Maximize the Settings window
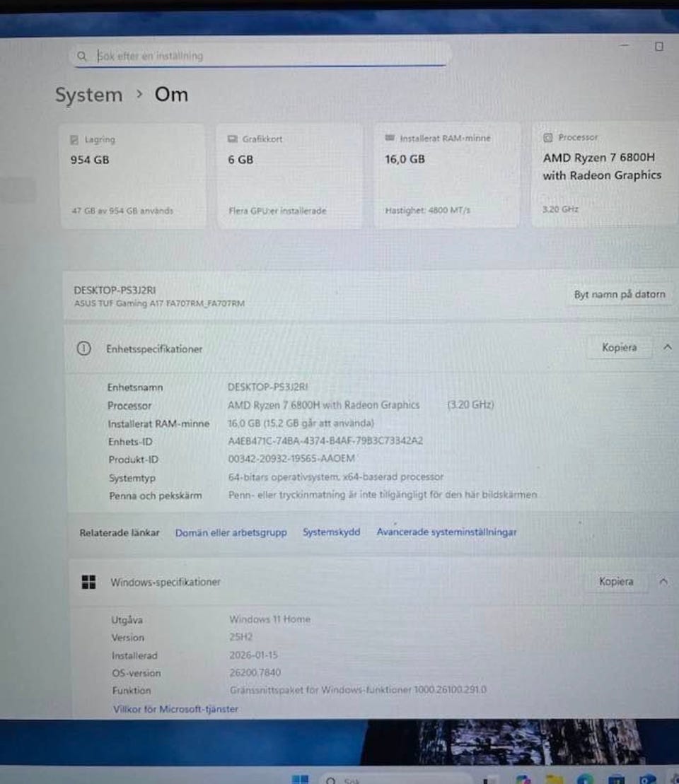The height and width of the screenshot is (784, 679). [659, 47]
